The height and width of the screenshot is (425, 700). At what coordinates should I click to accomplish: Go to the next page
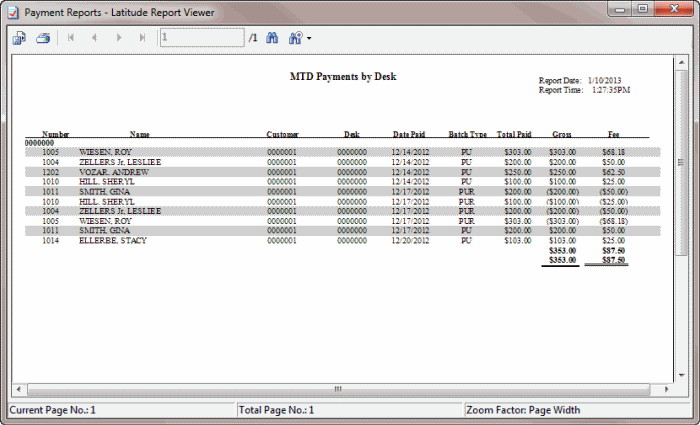click(x=119, y=38)
